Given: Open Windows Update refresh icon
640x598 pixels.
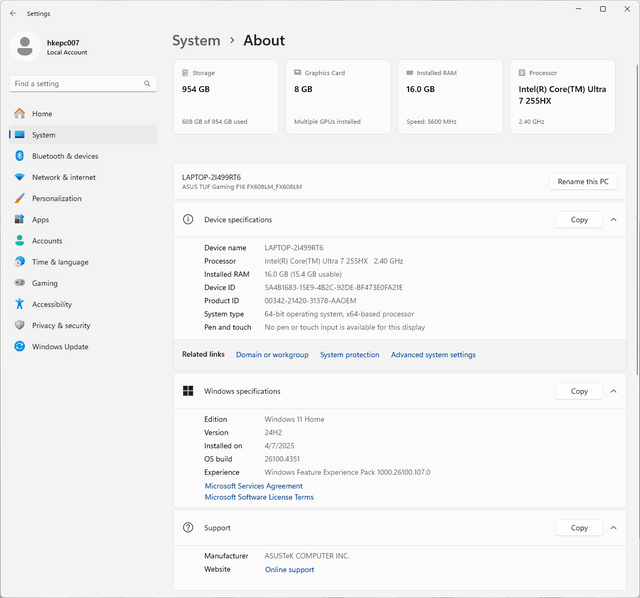Looking at the screenshot, I should point(20,347).
